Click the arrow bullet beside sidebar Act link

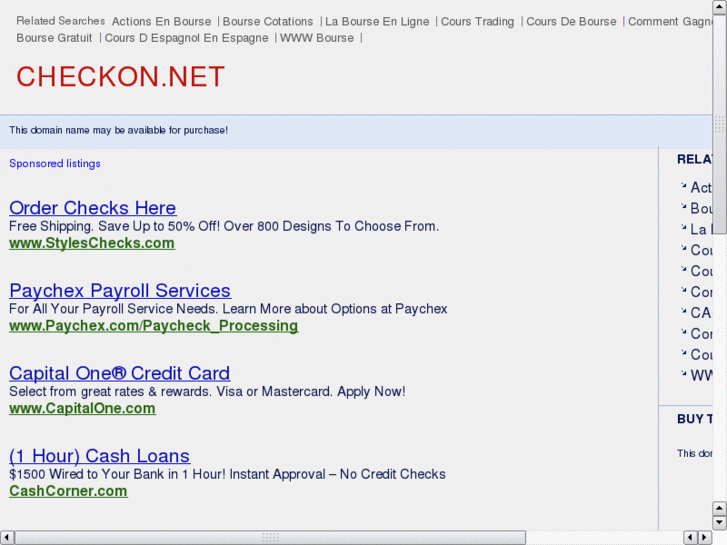[683, 186]
